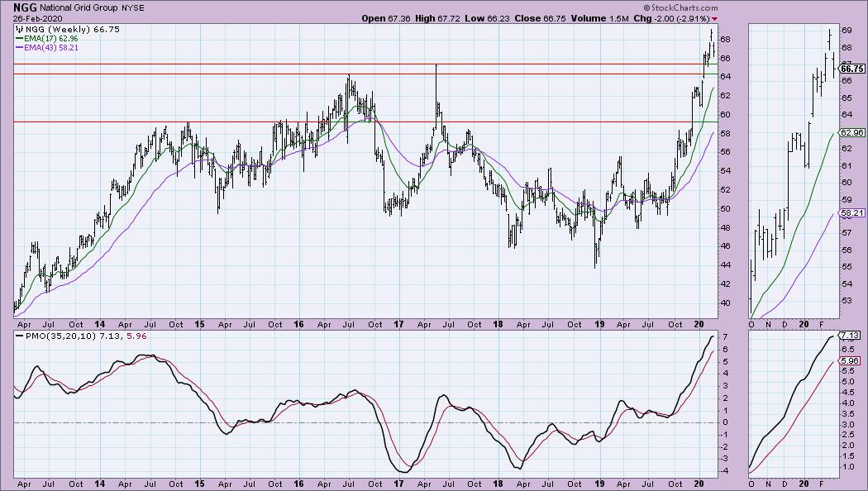
Task: Click the 16 year label on price axis
Action: point(298,324)
